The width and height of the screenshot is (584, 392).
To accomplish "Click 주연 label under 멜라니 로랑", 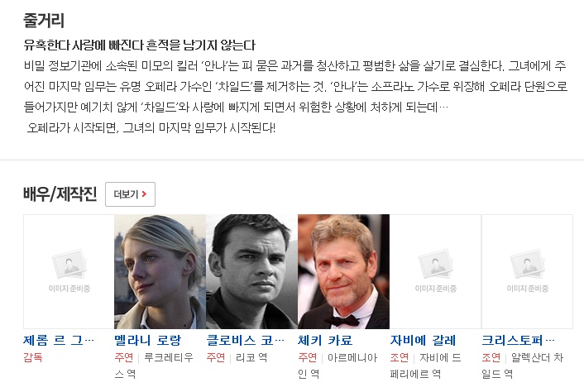I will 123,357.
